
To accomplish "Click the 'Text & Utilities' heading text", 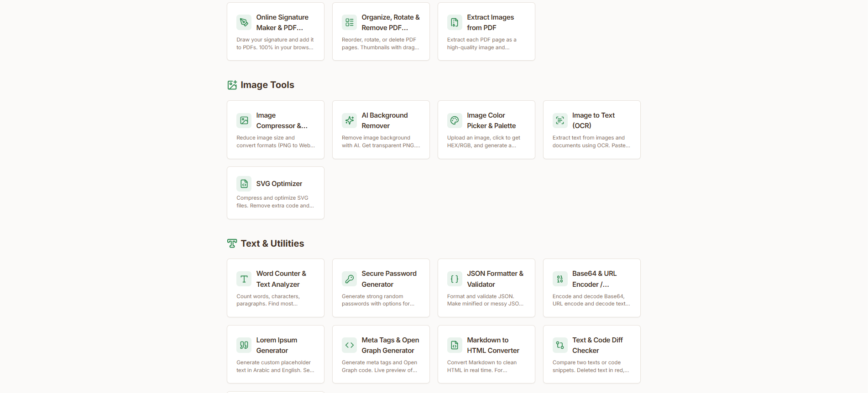I will tap(272, 243).
